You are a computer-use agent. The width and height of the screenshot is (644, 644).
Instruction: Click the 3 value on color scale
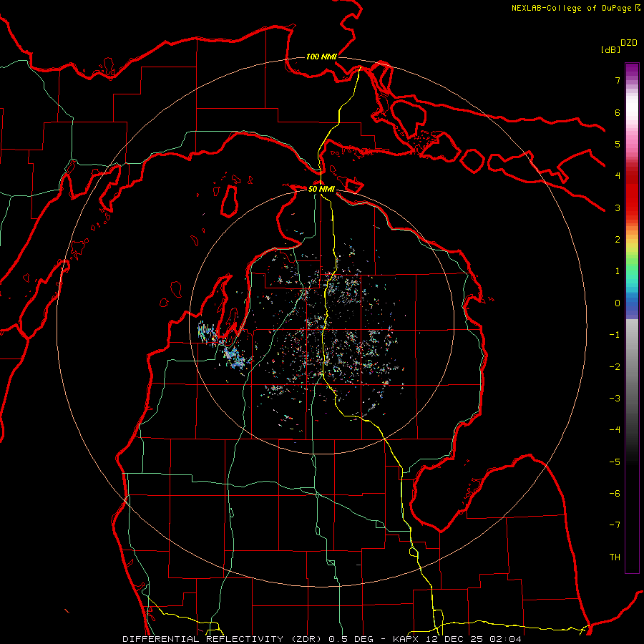(x=618, y=208)
